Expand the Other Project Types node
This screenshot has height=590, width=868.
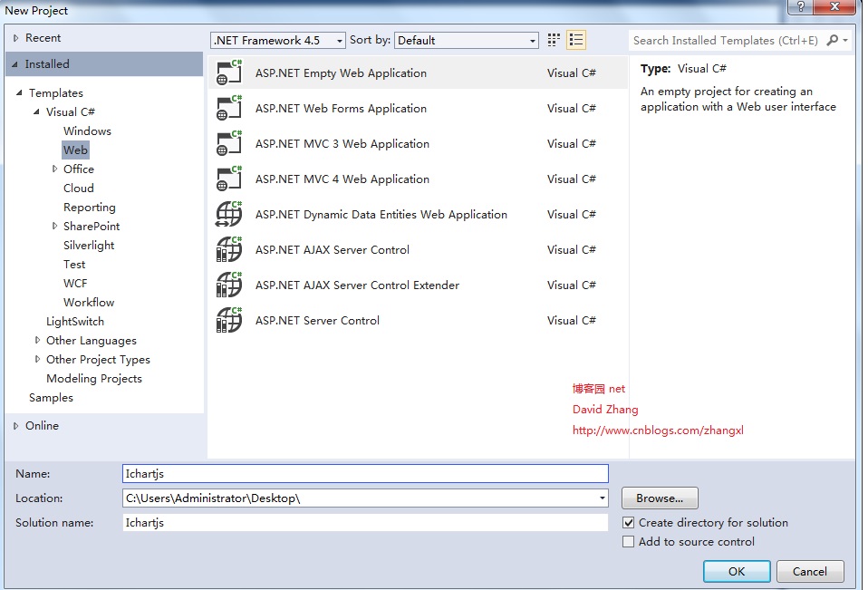37,359
